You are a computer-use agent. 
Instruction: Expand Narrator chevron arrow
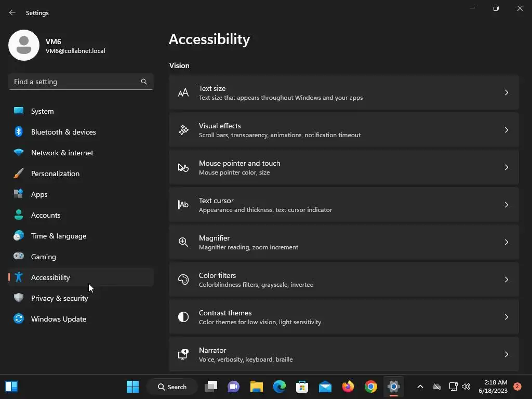pos(506,354)
